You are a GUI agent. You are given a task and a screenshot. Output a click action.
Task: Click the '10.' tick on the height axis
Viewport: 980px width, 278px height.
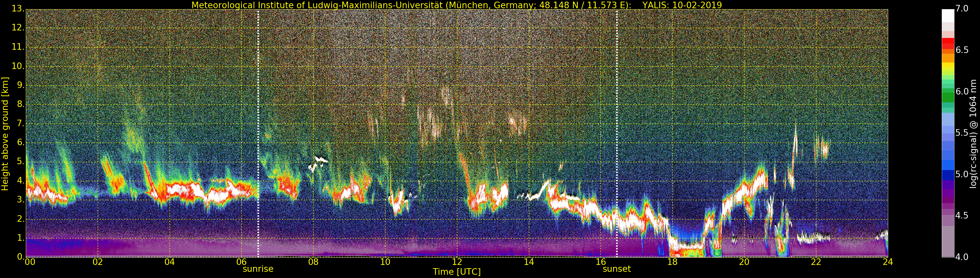(x=18, y=66)
